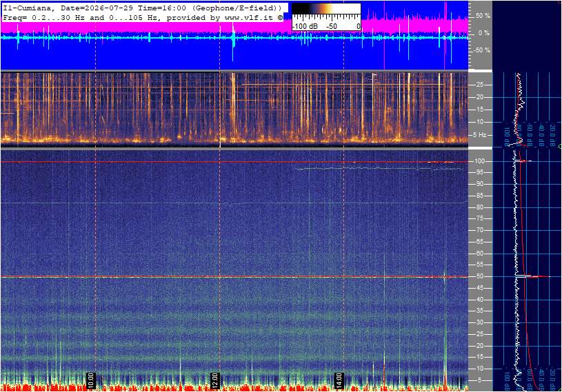Click the 10:00 time marker
562x392 pixels.
coord(91,380)
